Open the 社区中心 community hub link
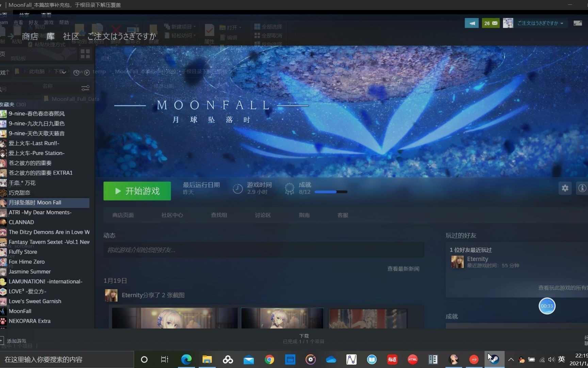The width and height of the screenshot is (588, 368). 172,215
